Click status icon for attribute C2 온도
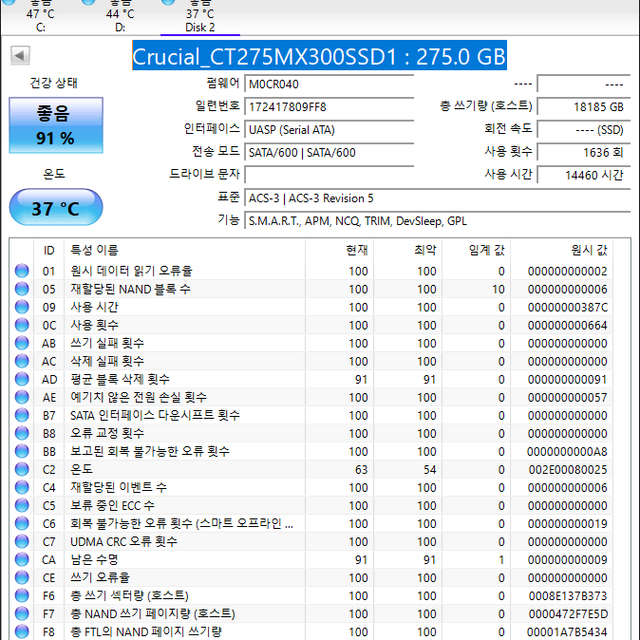 pos(22,469)
